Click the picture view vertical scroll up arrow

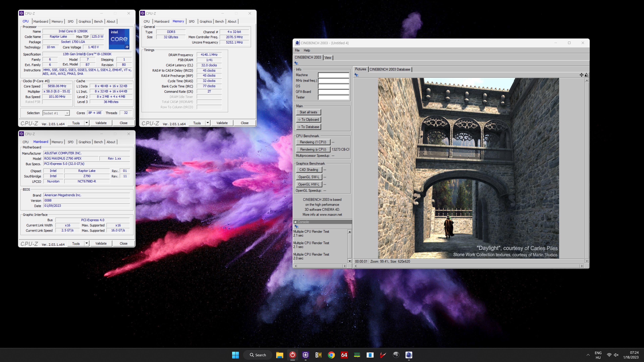[586, 80]
